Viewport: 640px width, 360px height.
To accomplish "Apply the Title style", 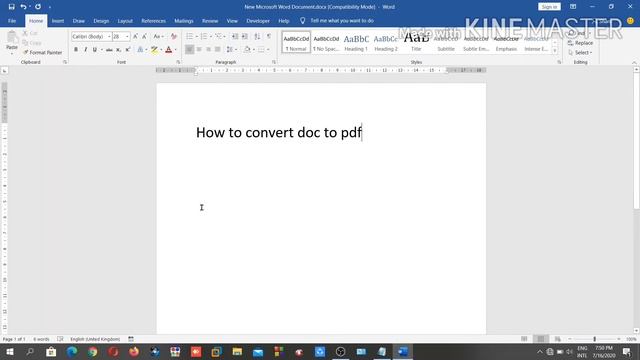I will (x=416, y=42).
